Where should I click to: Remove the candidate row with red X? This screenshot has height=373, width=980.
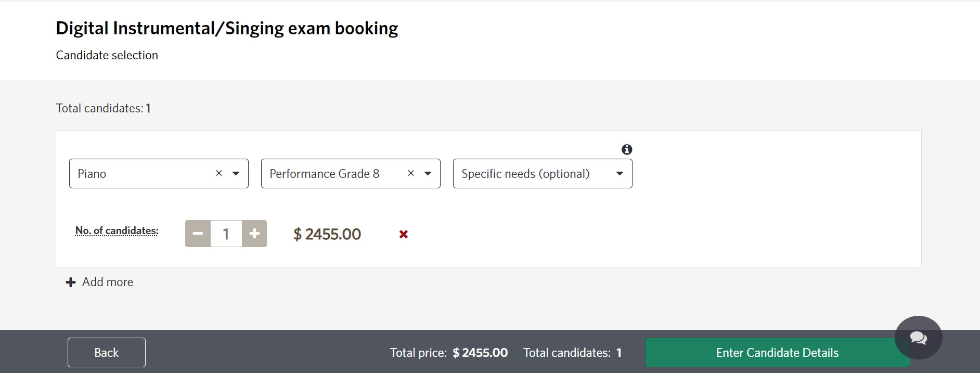pos(403,234)
